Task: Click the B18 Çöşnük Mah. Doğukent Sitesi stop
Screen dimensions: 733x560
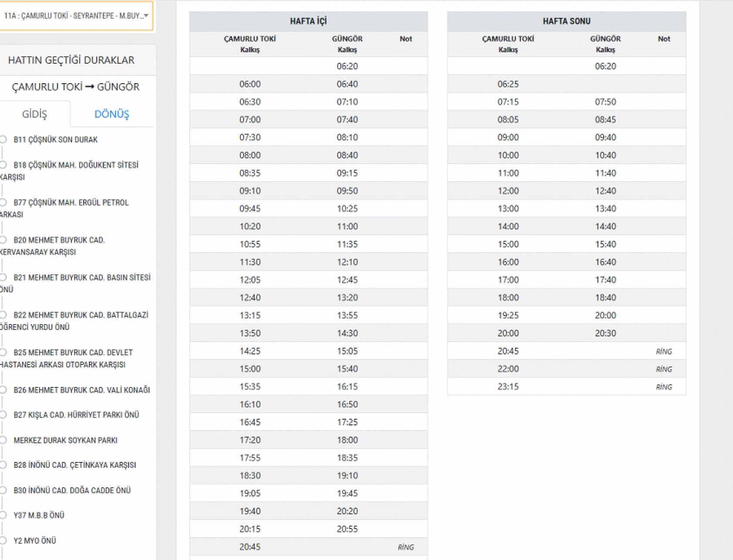Action: 75,166
